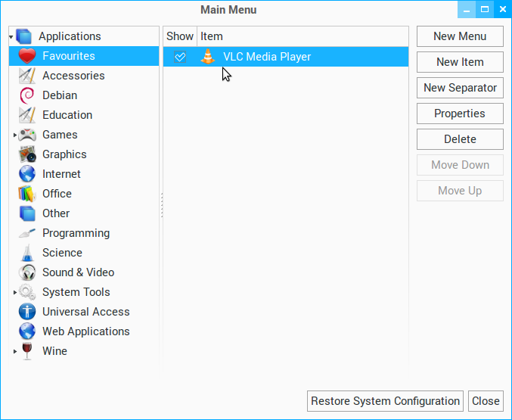Uncheck the Show checkbox for VLC Media Player

tap(179, 57)
